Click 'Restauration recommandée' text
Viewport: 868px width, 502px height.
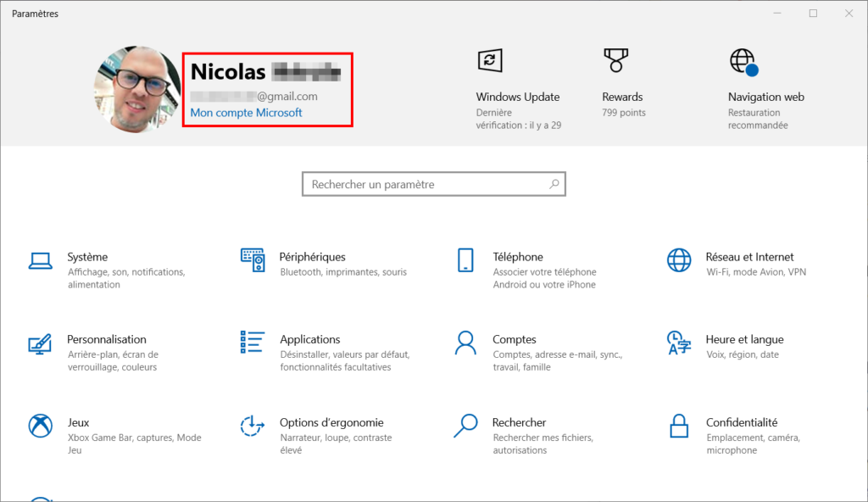[x=758, y=119]
